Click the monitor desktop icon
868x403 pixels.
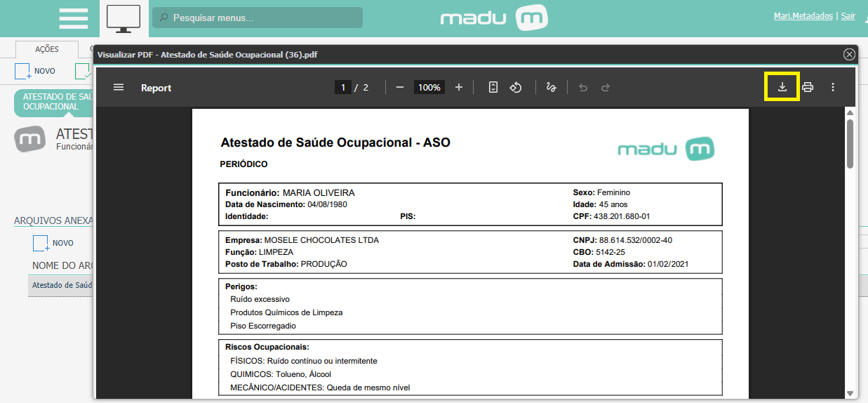[123, 18]
